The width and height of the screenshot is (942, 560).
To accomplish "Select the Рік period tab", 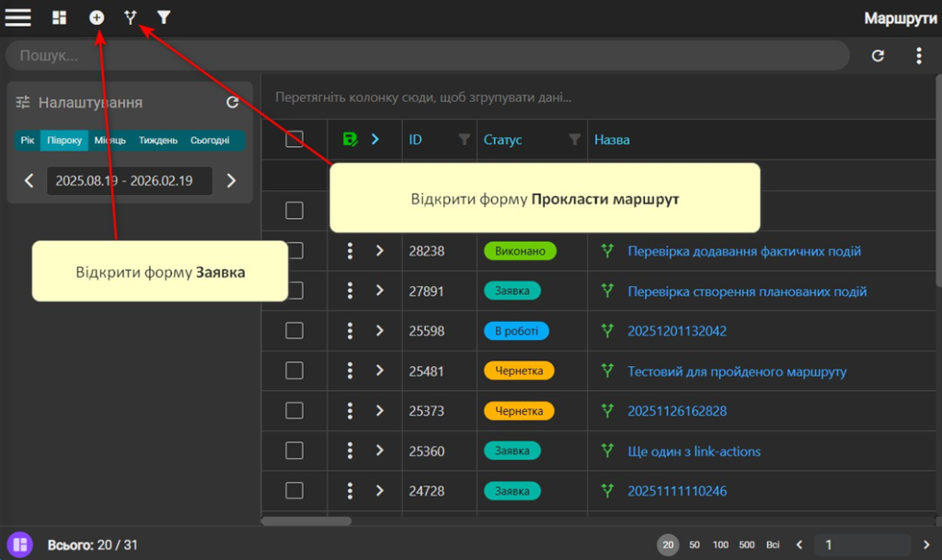I will [x=28, y=140].
